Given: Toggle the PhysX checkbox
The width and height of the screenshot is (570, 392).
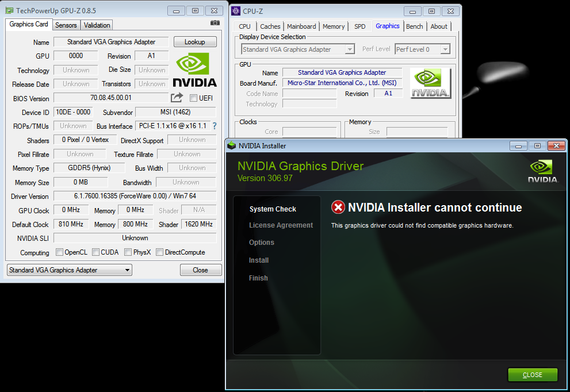Looking at the screenshot, I should point(128,252).
